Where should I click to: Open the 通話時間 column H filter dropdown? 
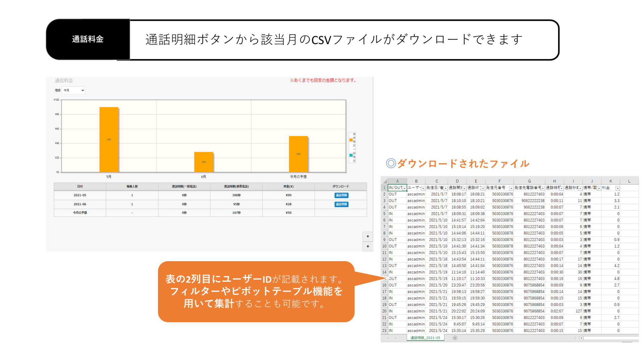coord(561,188)
